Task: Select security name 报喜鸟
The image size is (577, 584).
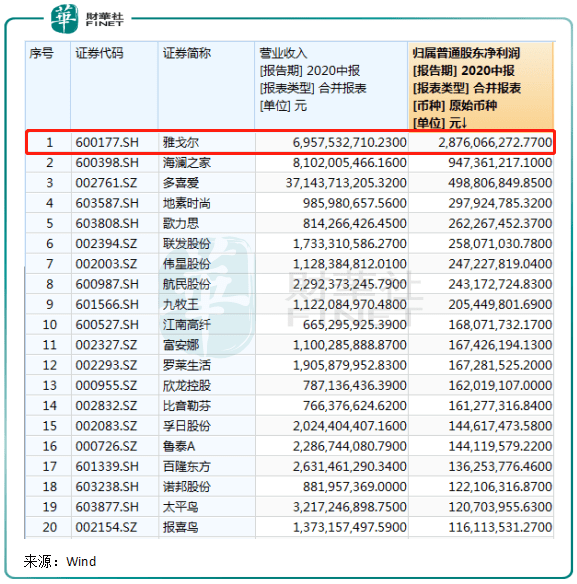Action: click(x=181, y=527)
